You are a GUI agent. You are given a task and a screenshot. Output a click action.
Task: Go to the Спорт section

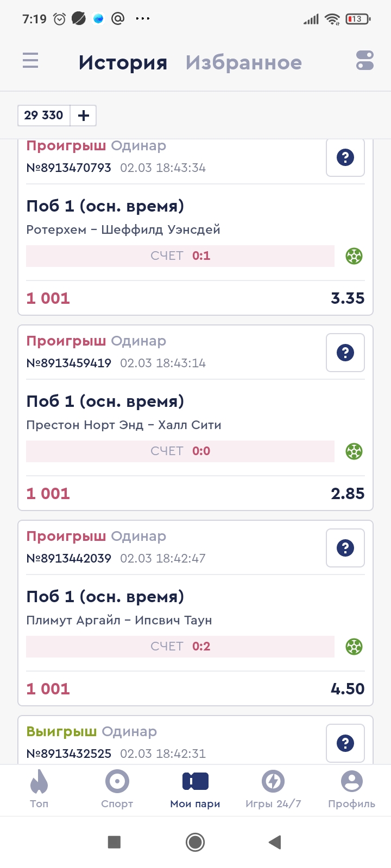(117, 789)
